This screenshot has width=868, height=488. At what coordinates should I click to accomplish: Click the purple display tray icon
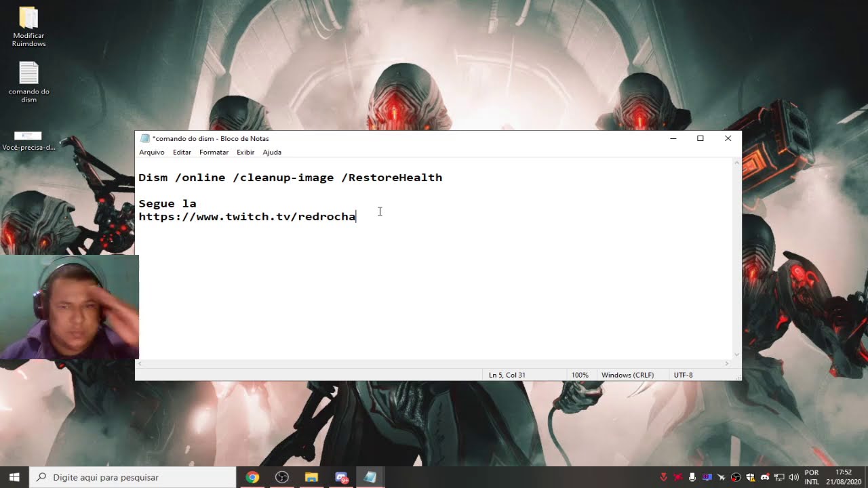coord(707,477)
